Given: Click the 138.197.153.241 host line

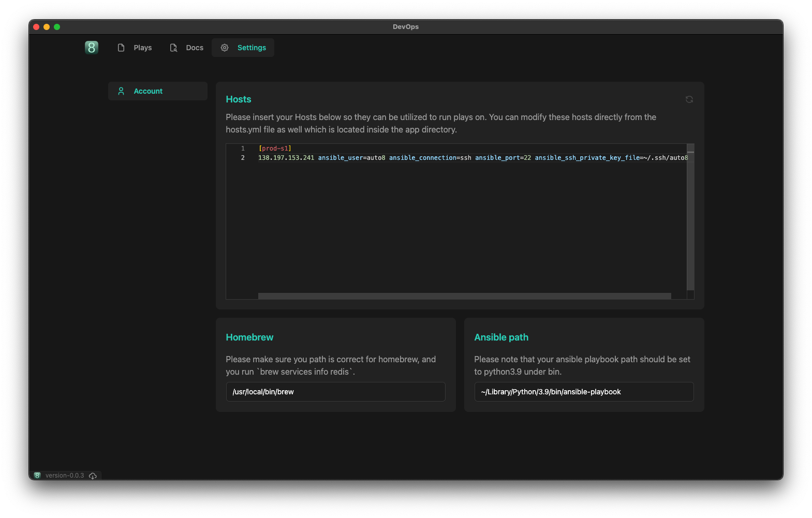Looking at the screenshot, I should pyautogui.click(x=473, y=158).
